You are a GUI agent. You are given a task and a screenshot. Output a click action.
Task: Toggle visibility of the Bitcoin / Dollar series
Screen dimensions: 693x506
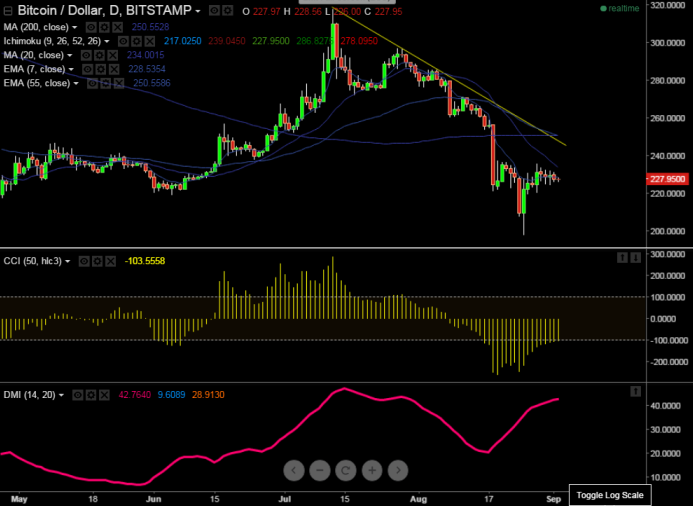214,11
